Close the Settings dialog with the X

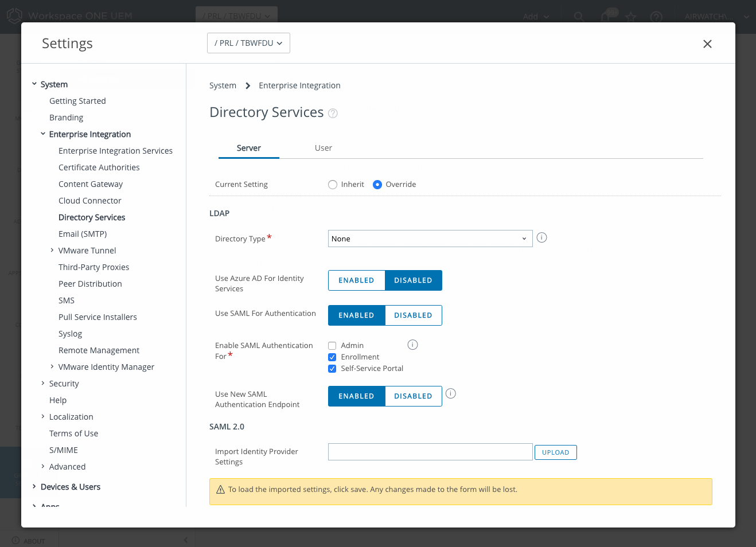707,44
